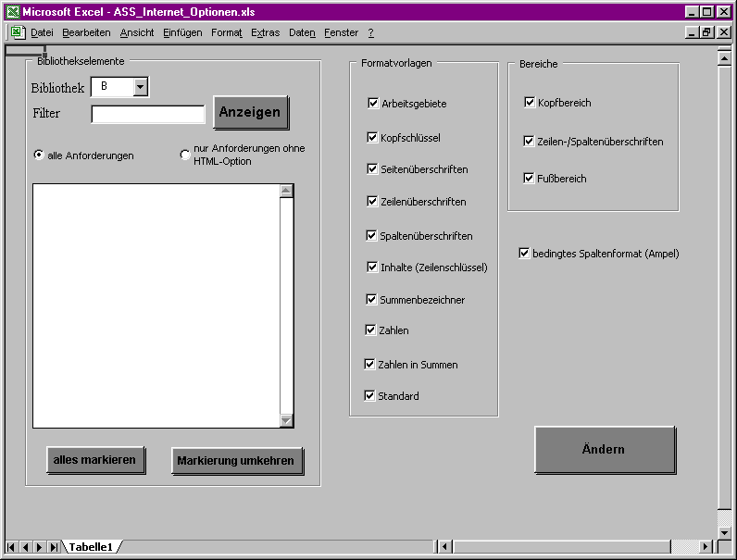This screenshot has height=560, width=737.
Task: Jump to last sheet with tab navigation arrow
Action: (54, 547)
